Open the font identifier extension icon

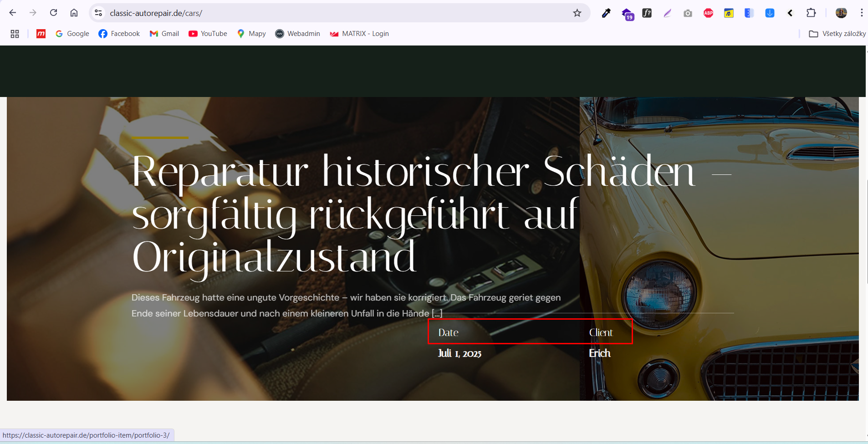pyautogui.click(x=647, y=13)
